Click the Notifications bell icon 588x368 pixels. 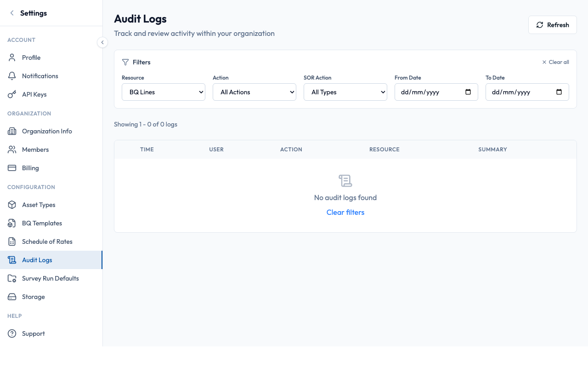(12, 75)
